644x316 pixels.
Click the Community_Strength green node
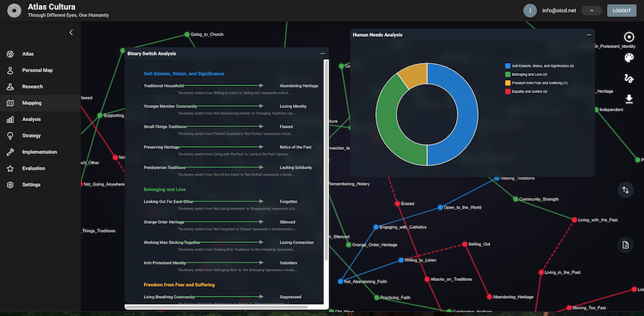tap(515, 199)
